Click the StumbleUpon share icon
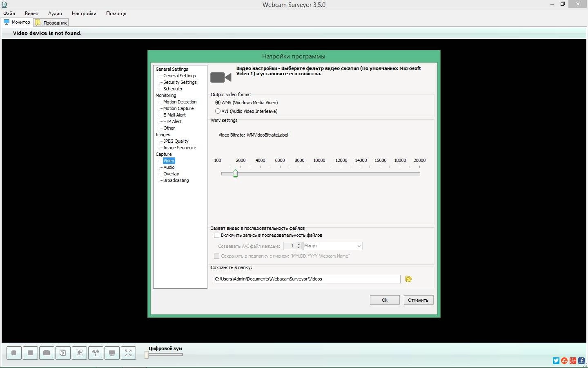Image resolution: width=588 pixels, height=368 pixels. 564,361
